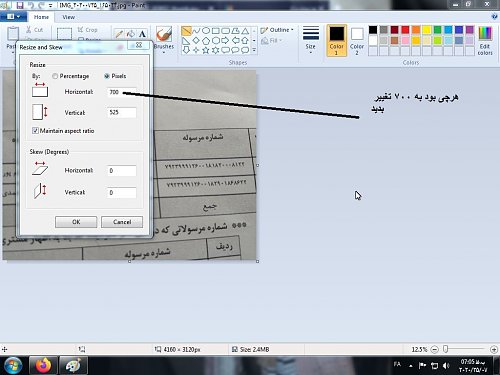Open Edit colors palette
The image size is (500, 375).
pyautogui.click(x=485, y=41)
